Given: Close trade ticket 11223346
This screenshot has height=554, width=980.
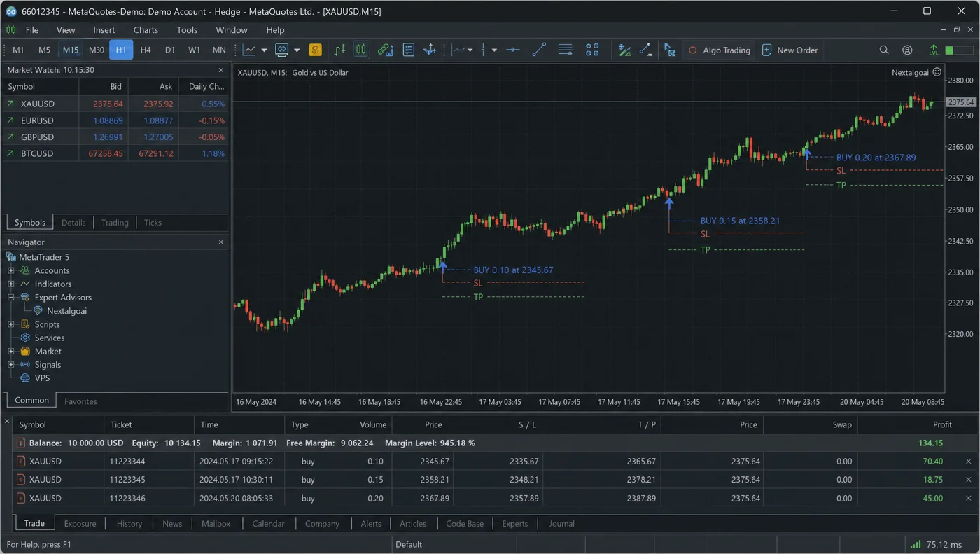Looking at the screenshot, I should coord(969,498).
